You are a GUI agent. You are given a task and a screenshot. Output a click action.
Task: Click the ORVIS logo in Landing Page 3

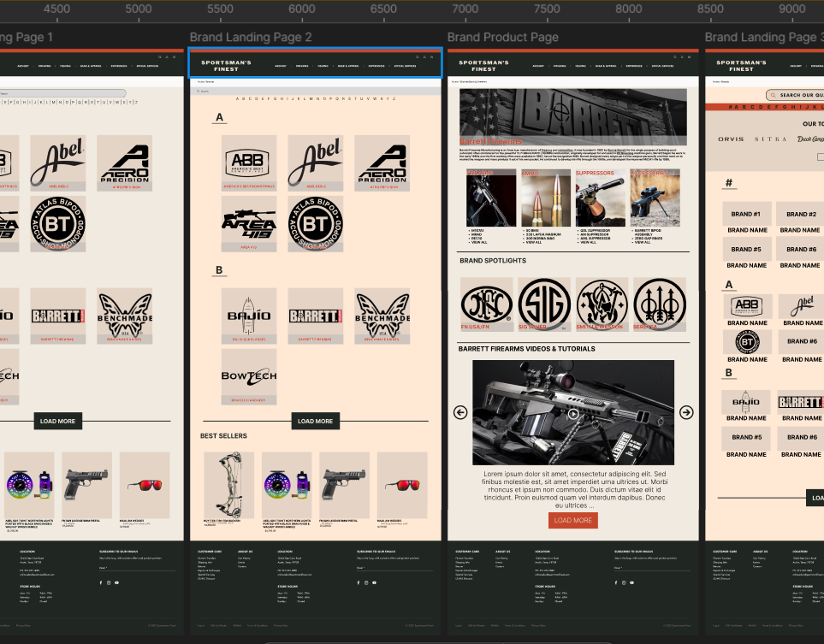(731, 139)
